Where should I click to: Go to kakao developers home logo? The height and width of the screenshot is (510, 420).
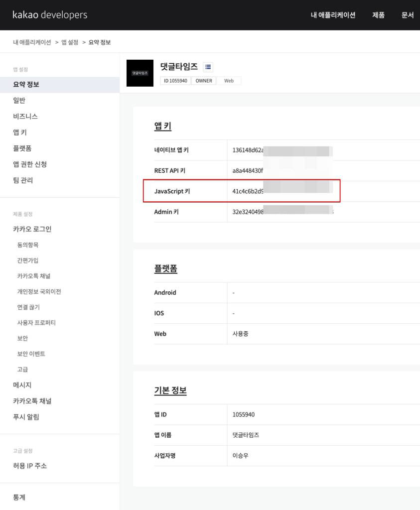[x=50, y=15]
